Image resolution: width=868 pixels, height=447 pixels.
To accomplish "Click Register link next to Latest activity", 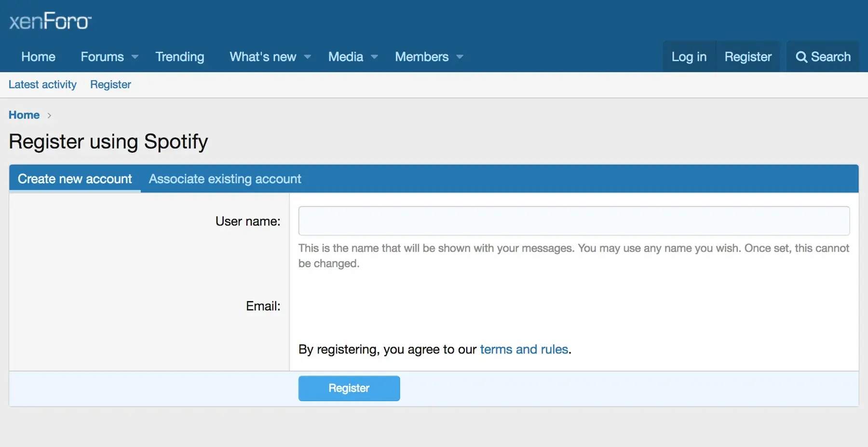I will click(x=110, y=84).
